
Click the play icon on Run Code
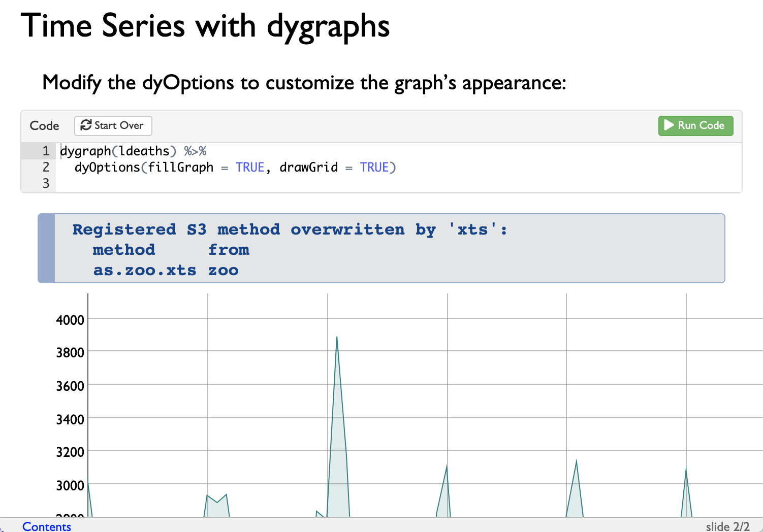[668, 125]
